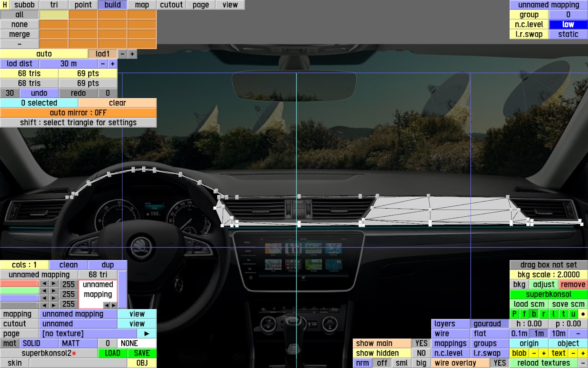Click the dot button after the u view
Image resolution: width=588 pixels, height=368 pixels.
pos(583,314)
